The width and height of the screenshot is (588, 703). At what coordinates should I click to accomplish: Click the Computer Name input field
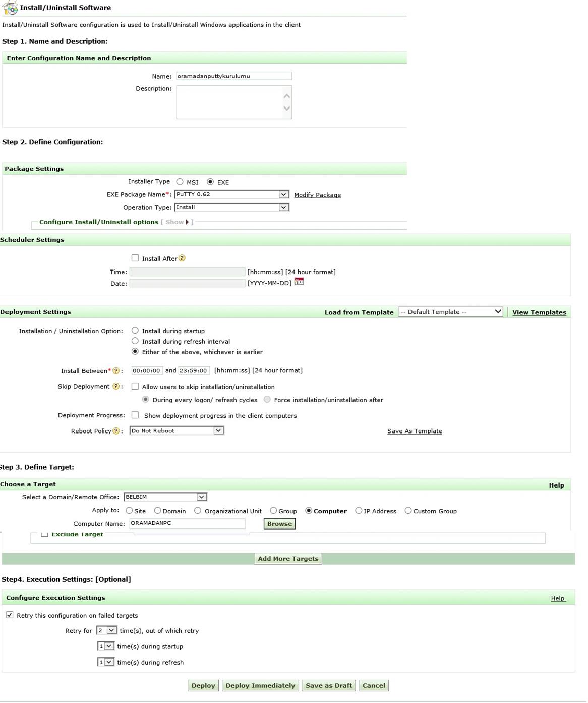tap(187, 523)
